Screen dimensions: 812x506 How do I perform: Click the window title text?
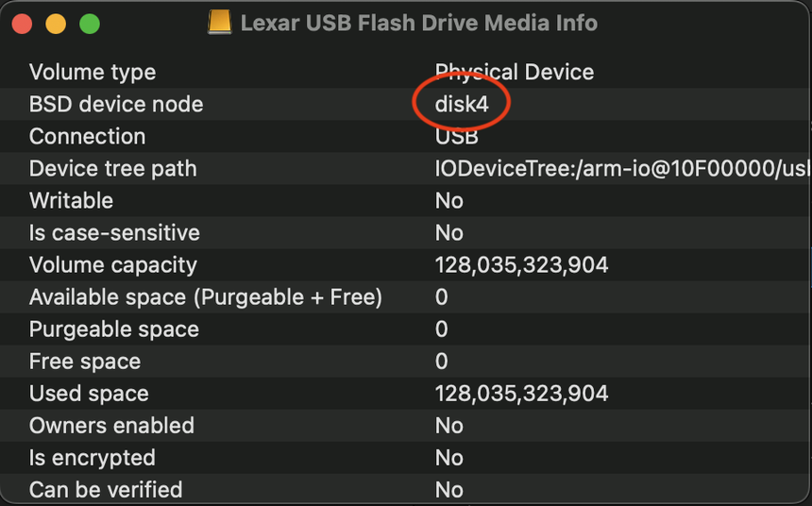(418, 24)
